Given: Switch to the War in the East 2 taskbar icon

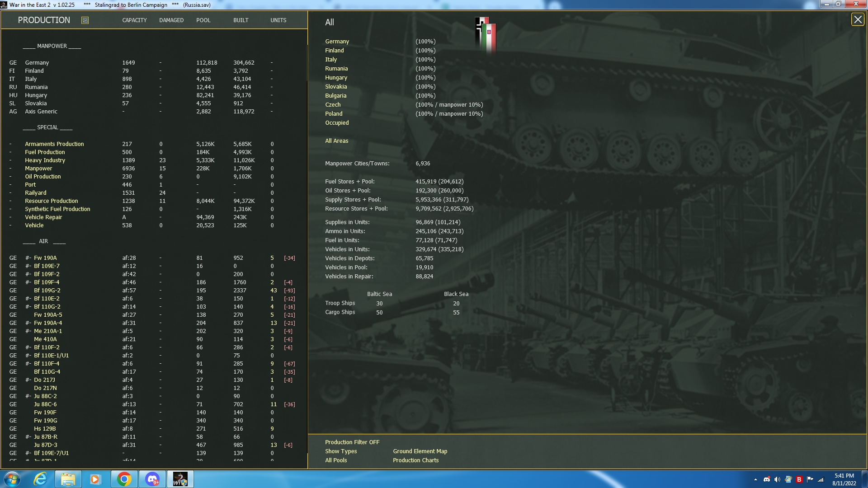Looking at the screenshot, I should point(180,479).
